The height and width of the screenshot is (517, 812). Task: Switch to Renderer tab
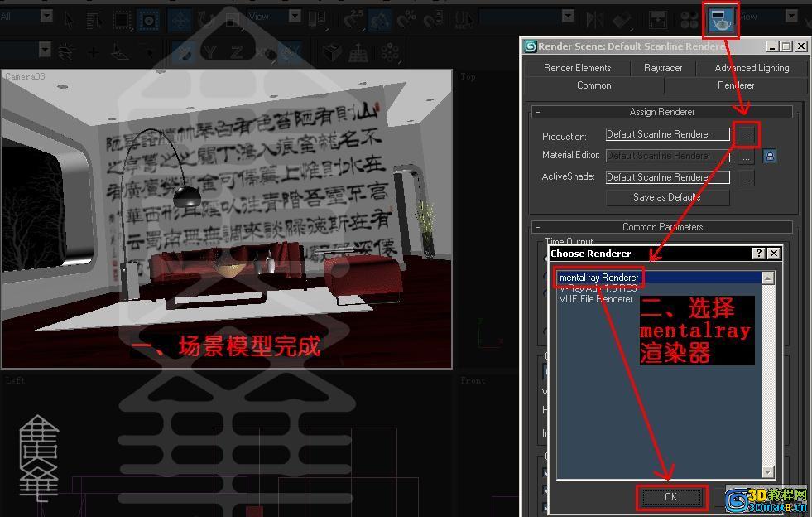[736, 85]
